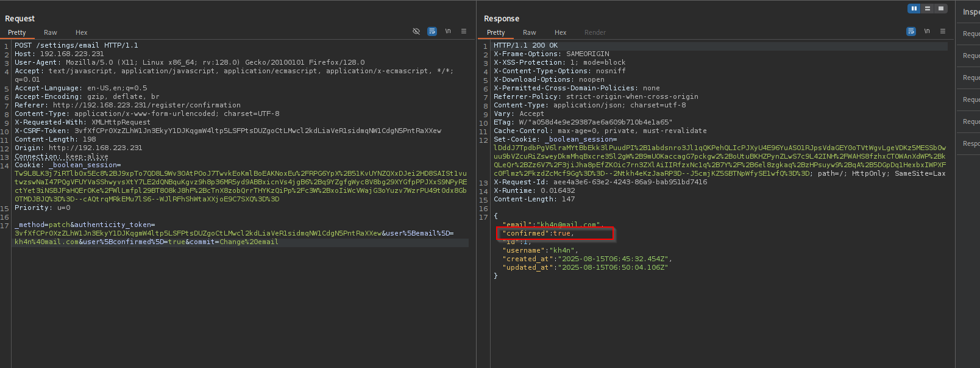Click the User-Agent header line
Viewport: 980px width, 368px height.
[x=190, y=62]
